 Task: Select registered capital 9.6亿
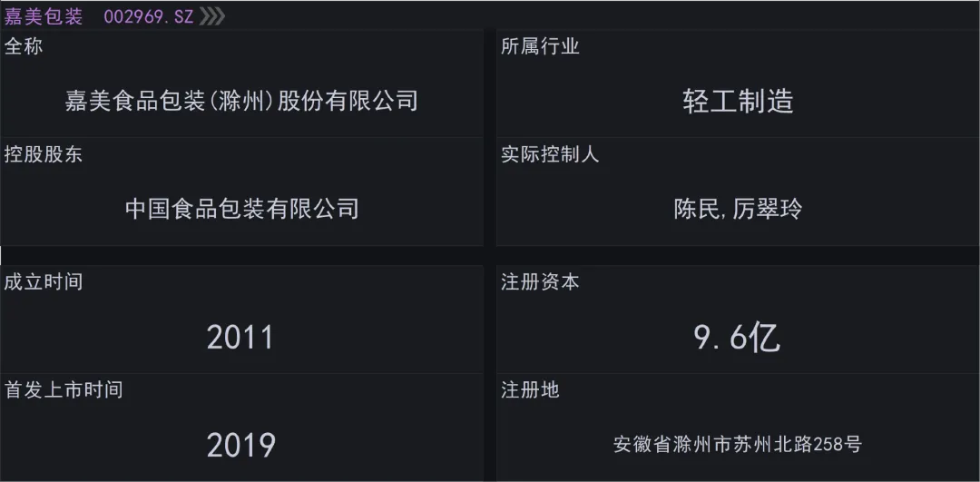pos(737,339)
